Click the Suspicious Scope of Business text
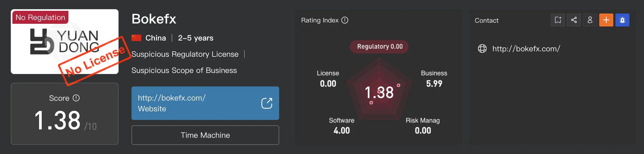Screen dimensions: 644x154 click(184, 70)
